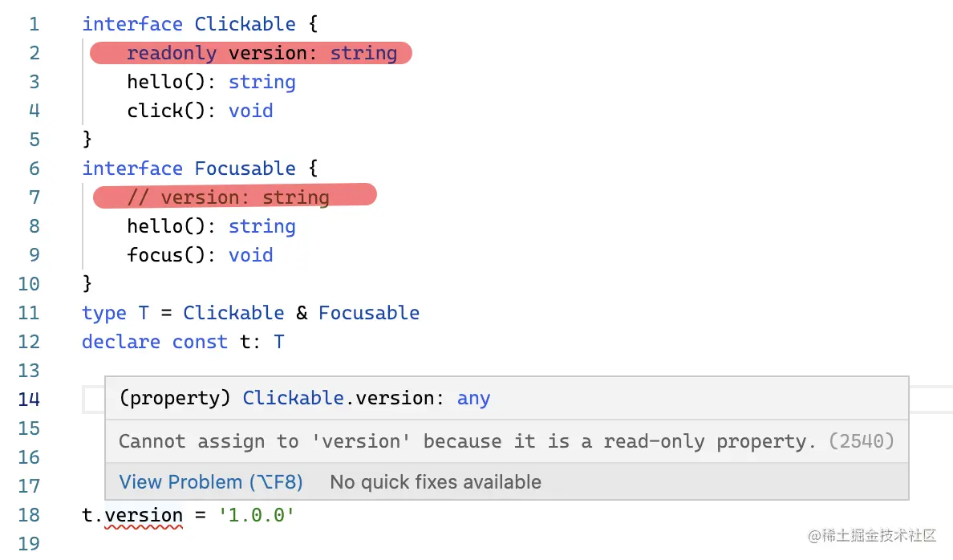Click line number 1 in gutter
This screenshot has width=953, height=560.
34,24
